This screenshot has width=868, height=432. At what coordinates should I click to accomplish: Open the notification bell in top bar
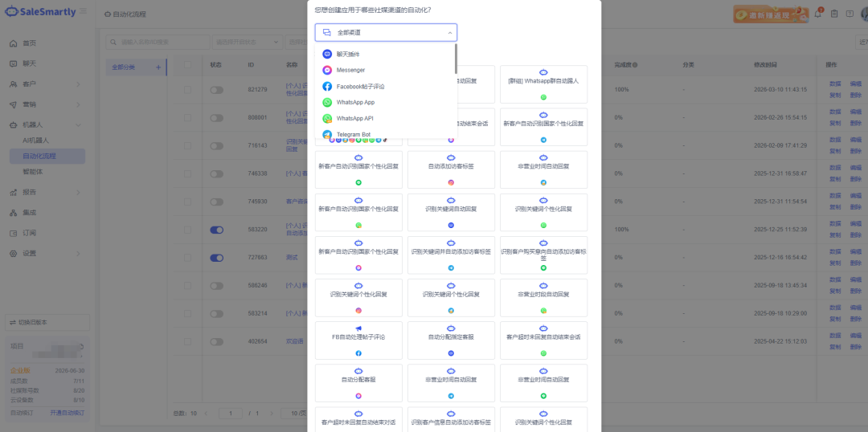[818, 13]
